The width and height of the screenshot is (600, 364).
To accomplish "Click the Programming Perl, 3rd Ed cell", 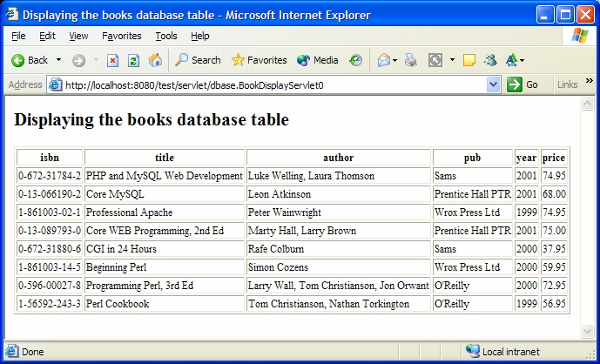I will point(165,286).
